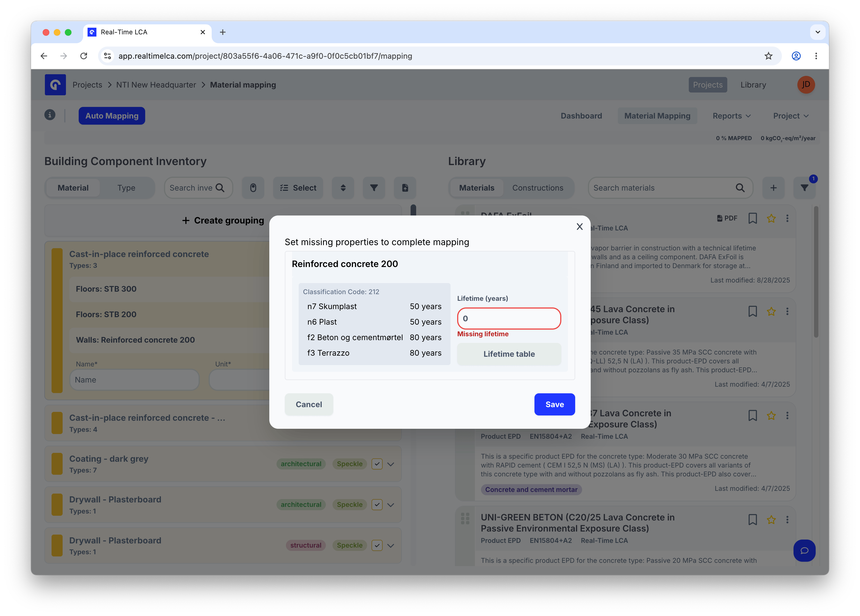Open more options on C20/25 Lava Concrete card
Viewport: 860px width, 616px height.
(787, 520)
